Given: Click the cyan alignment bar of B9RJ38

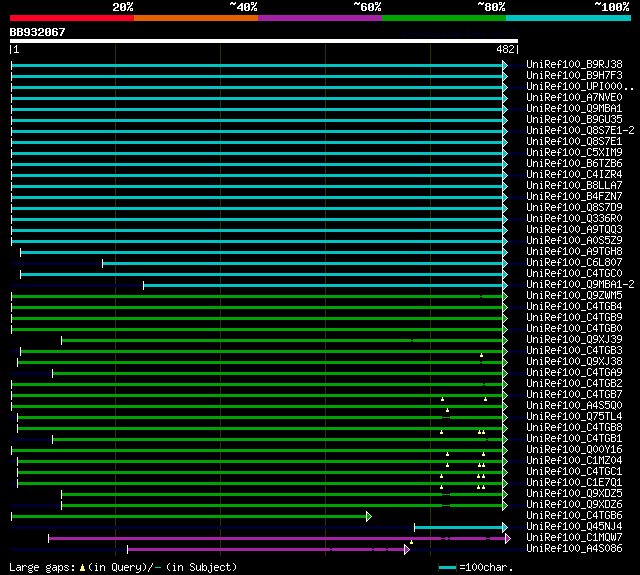Looking at the screenshot, I should coord(257,66).
